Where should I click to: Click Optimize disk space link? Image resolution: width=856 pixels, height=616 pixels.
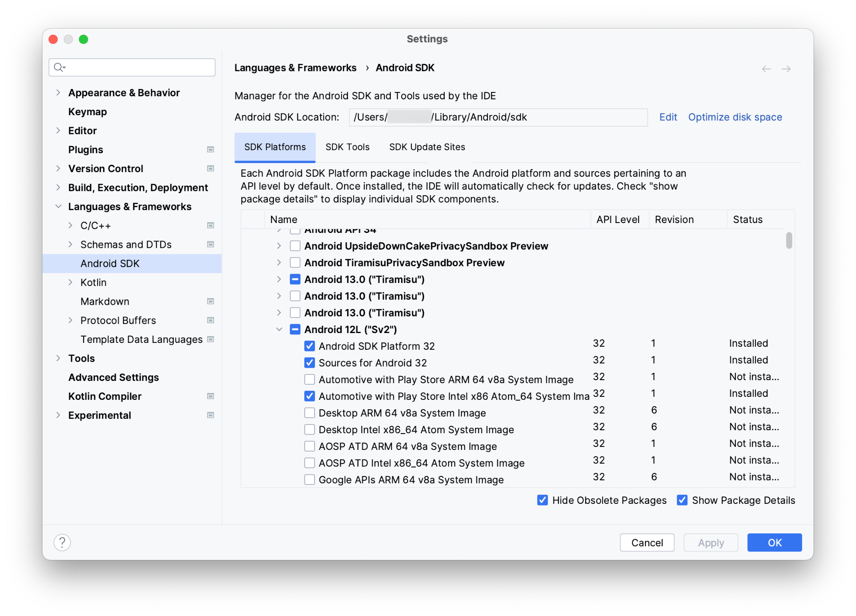[736, 118]
